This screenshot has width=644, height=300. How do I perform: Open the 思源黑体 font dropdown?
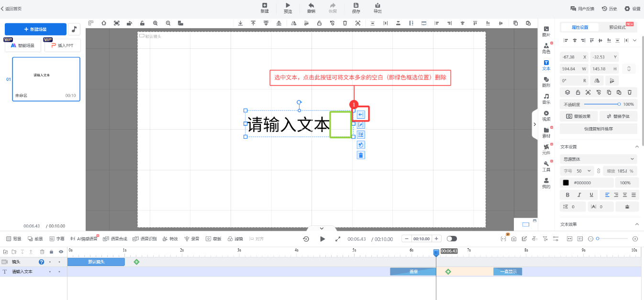click(x=598, y=159)
